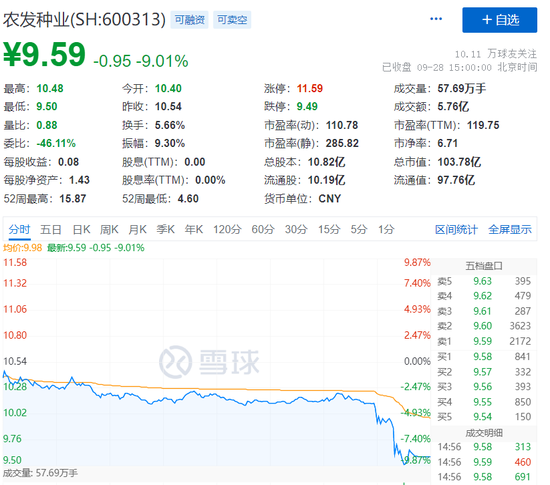Click the 总市值 value 103.78亿
The height and width of the screenshot is (485, 550).
(x=459, y=162)
